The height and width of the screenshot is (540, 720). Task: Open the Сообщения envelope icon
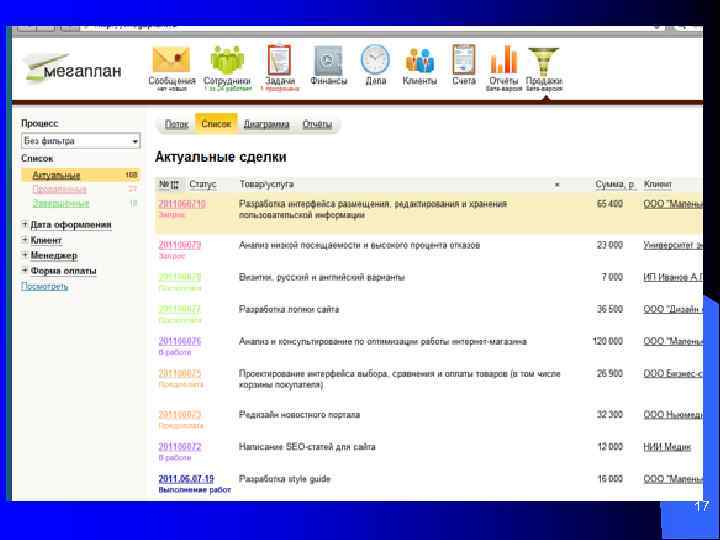(x=171, y=60)
